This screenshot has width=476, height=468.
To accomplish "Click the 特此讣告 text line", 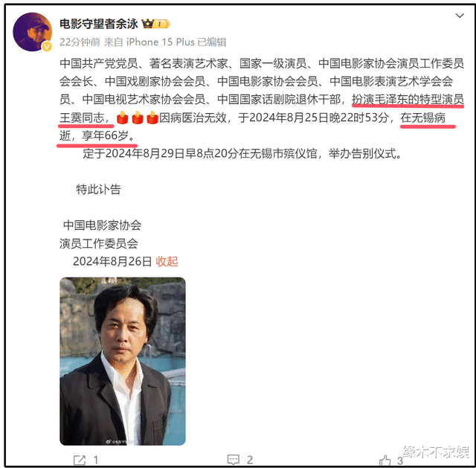I will (98, 189).
